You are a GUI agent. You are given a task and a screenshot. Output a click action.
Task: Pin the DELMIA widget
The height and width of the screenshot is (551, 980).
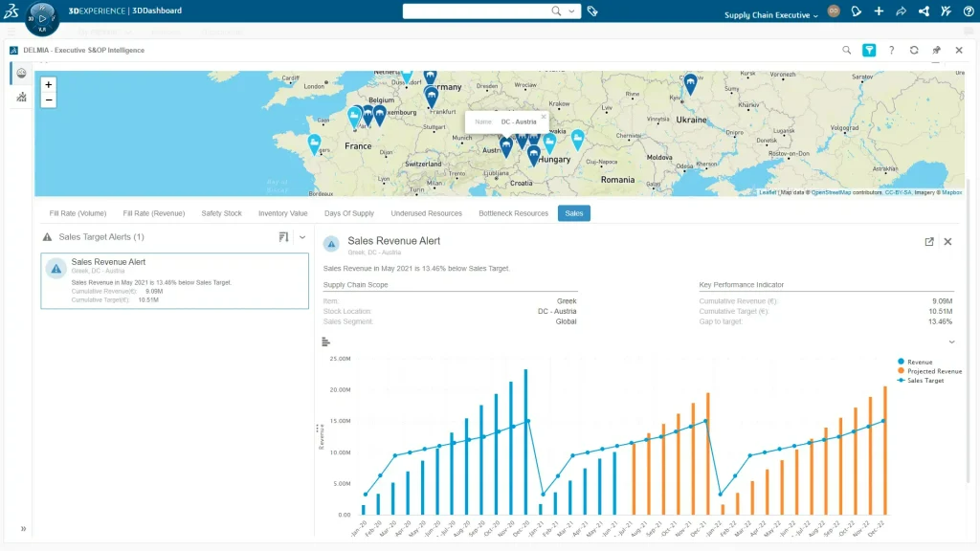[x=937, y=50]
